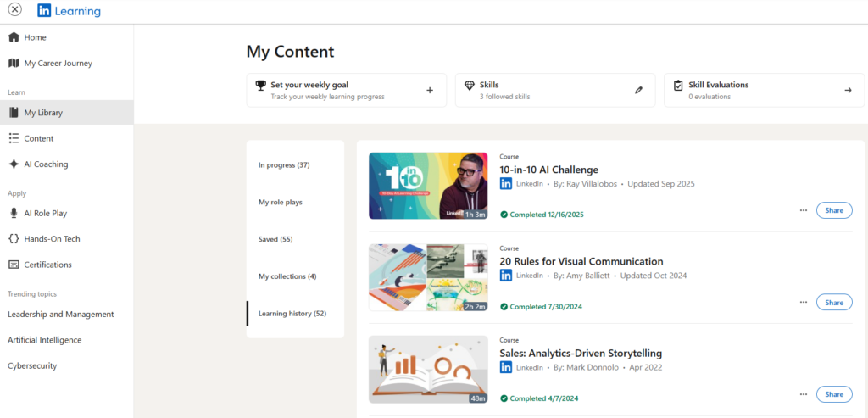Screen dimensions: 868x418
Task: Open Cybersecurity trending topic
Action: pos(32,366)
